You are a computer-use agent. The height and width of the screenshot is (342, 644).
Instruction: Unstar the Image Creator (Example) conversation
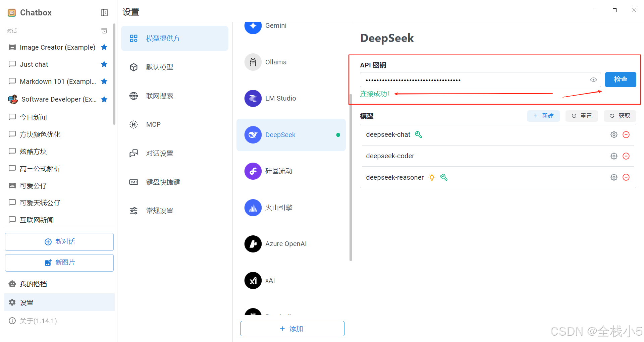point(104,47)
